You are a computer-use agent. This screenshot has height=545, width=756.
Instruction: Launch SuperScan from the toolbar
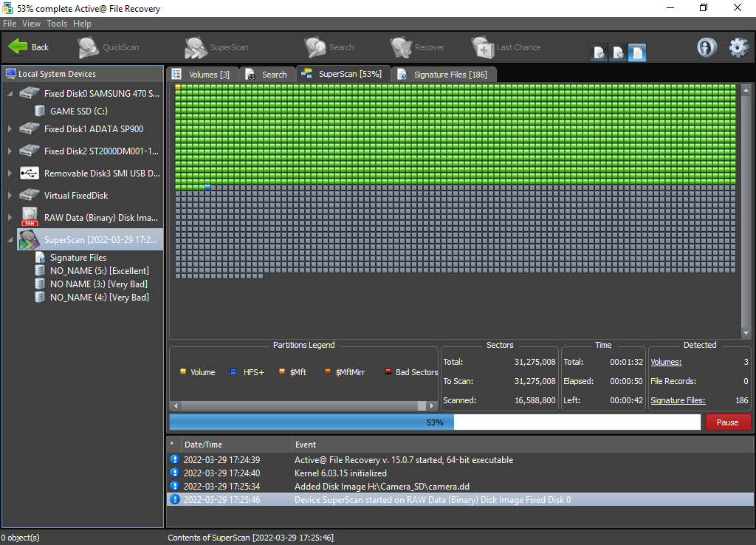click(x=216, y=47)
